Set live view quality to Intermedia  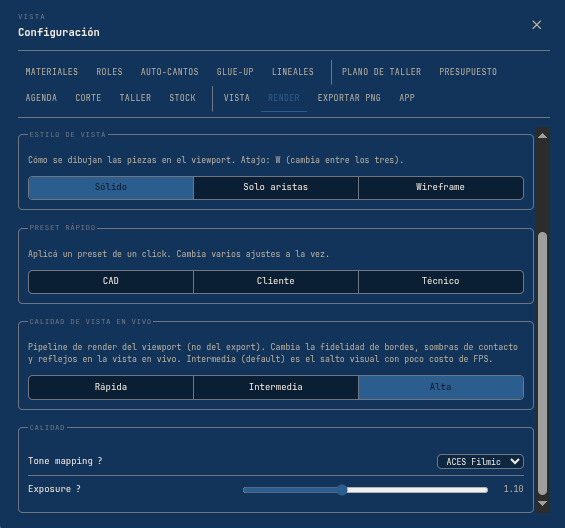pyautogui.click(x=276, y=387)
